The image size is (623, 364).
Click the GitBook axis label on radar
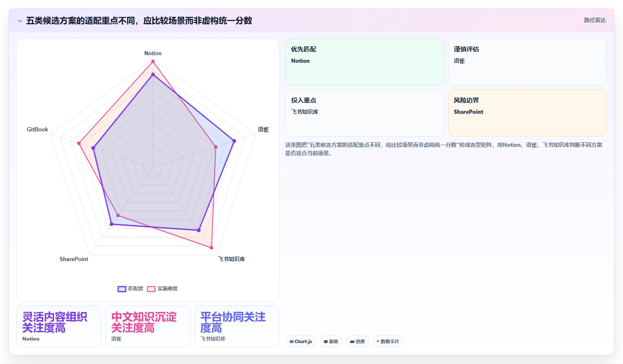pyautogui.click(x=37, y=129)
